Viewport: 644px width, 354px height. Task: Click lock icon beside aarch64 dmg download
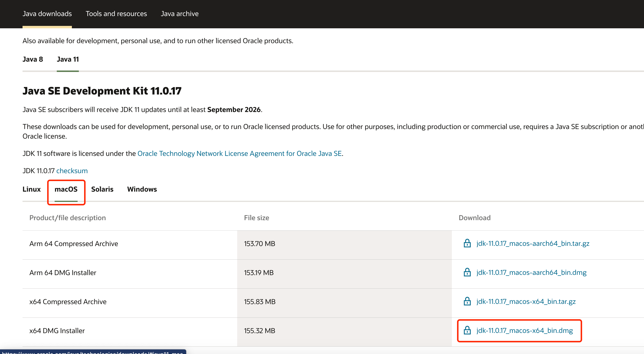pyautogui.click(x=467, y=272)
